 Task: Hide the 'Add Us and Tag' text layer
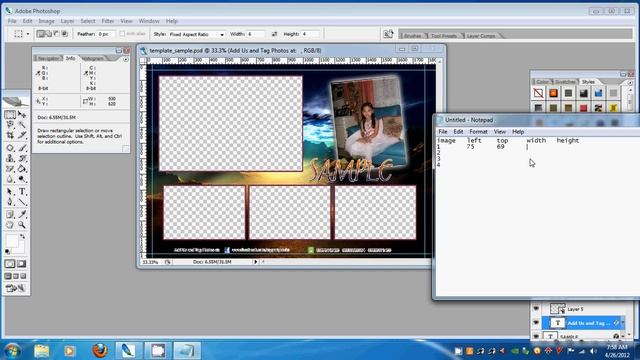pyautogui.click(x=536, y=323)
